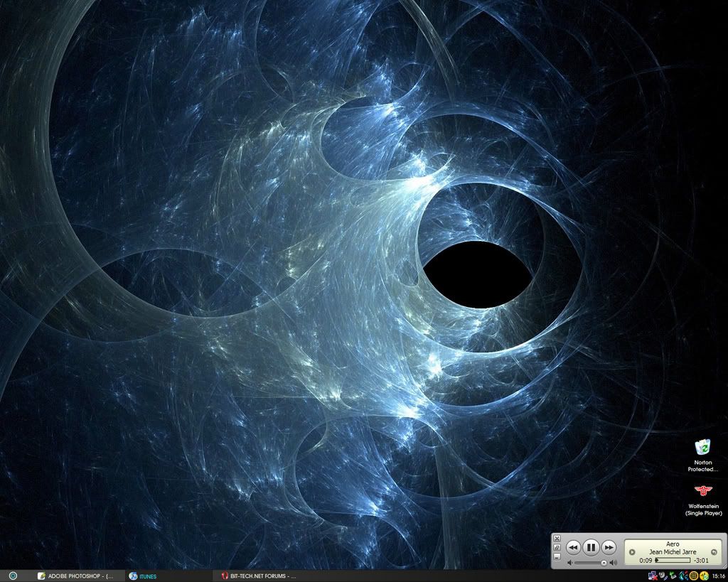Click the disc and pen tray icon

tap(663, 576)
